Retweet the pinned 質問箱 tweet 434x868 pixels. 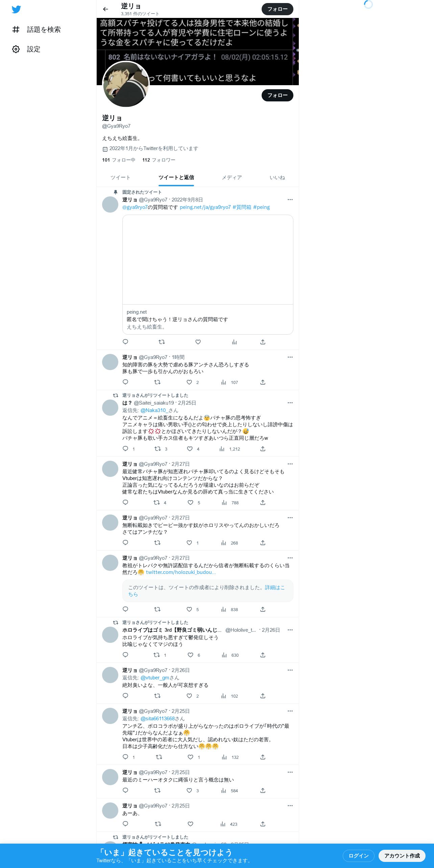(x=162, y=342)
